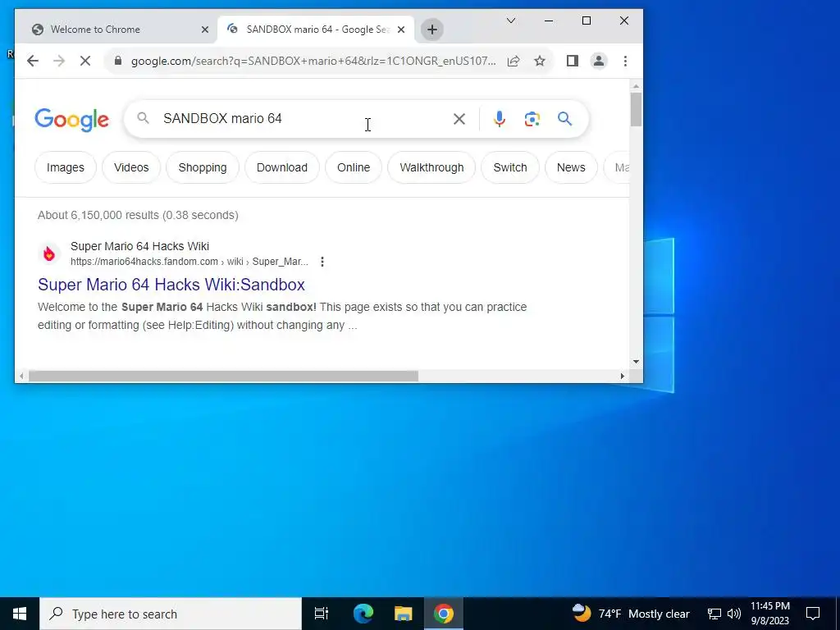
Task: Search by image with Google Lens
Action: 532,119
